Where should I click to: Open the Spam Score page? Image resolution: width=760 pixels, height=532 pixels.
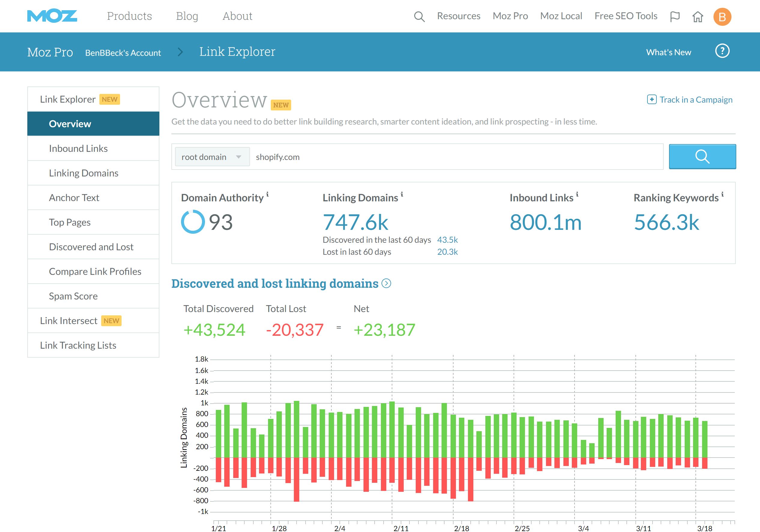coord(73,296)
